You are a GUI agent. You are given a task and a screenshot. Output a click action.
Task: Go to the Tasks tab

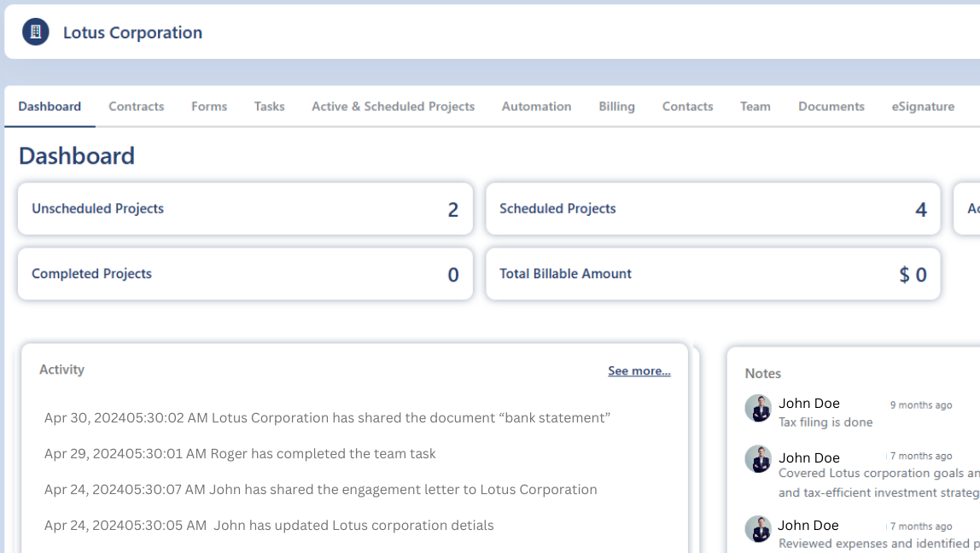coord(269,107)
